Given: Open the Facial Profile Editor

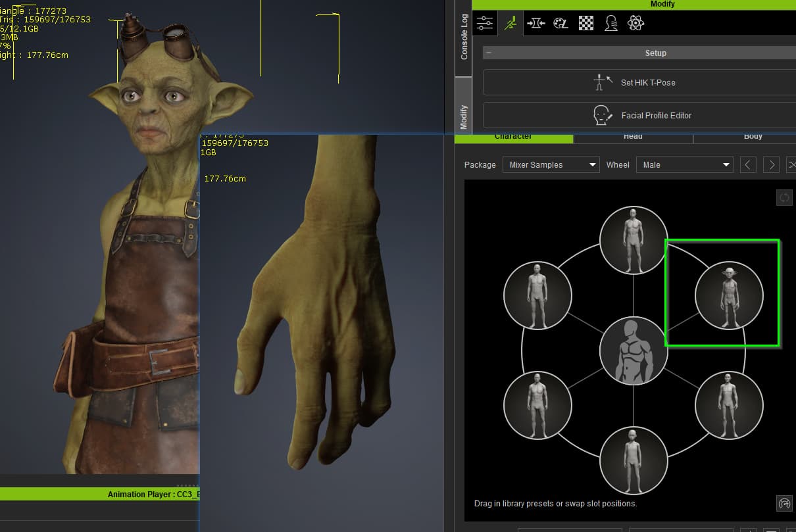Looking at the screenshot, I should pyautogui.click(x=639, y=116).
